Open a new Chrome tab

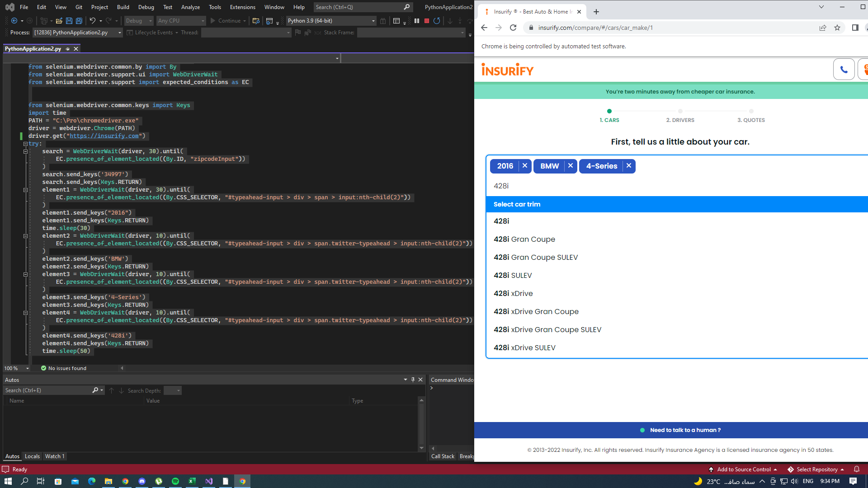click(x=596, y=12)
